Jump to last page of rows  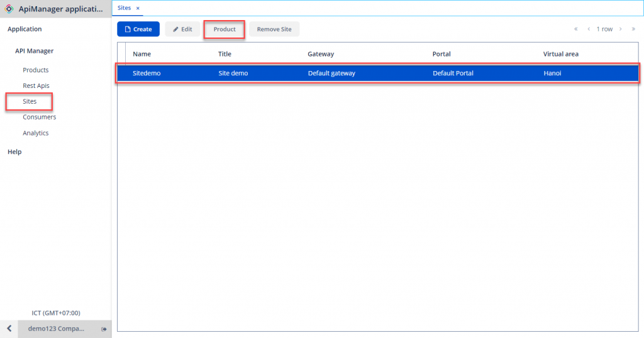(633, 29)
